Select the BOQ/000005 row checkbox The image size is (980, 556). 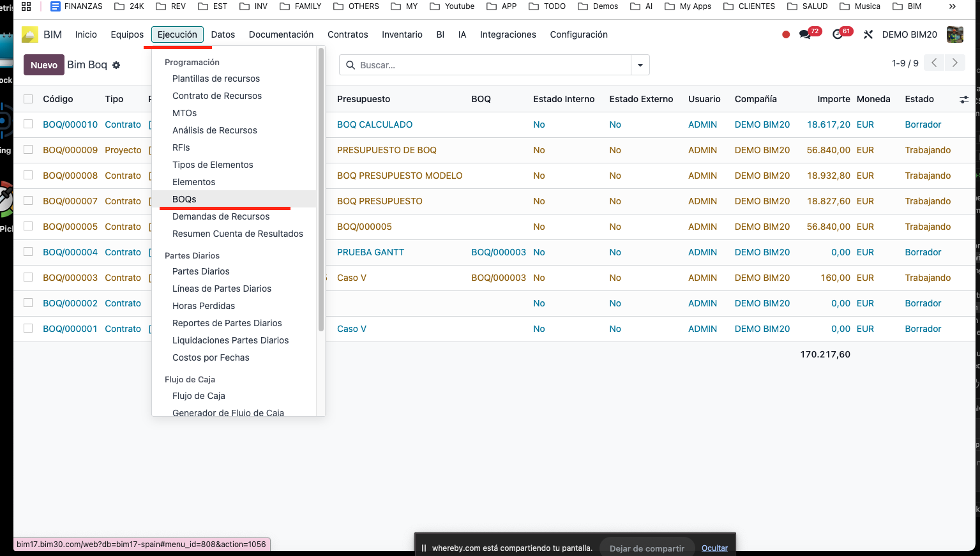tap(28, 227)
